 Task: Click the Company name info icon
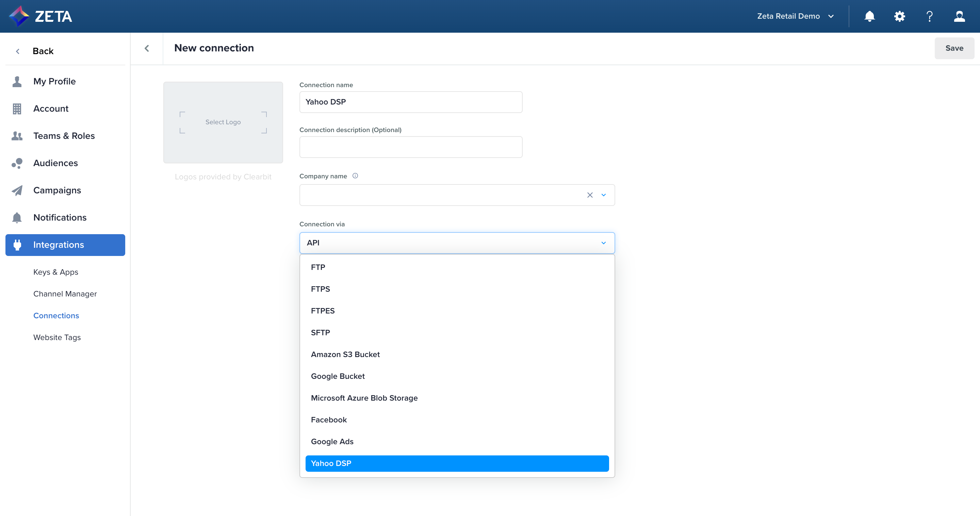coord(355,176)
